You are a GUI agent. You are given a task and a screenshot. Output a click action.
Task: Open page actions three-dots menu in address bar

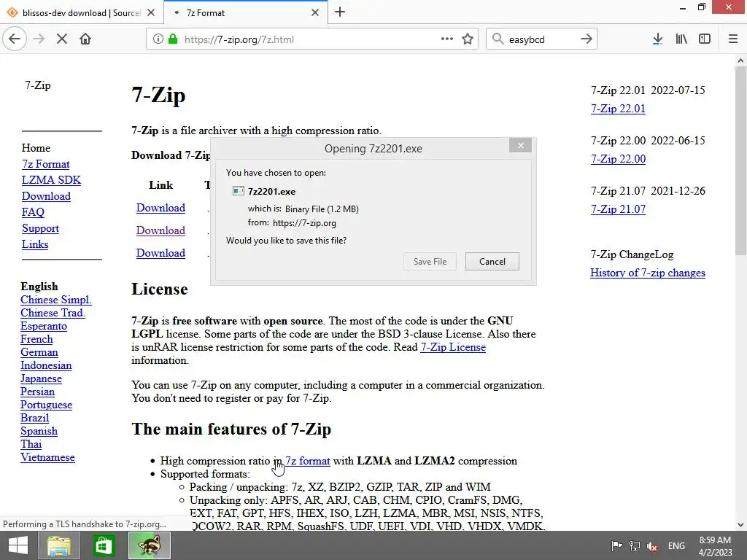coord(447,39)
